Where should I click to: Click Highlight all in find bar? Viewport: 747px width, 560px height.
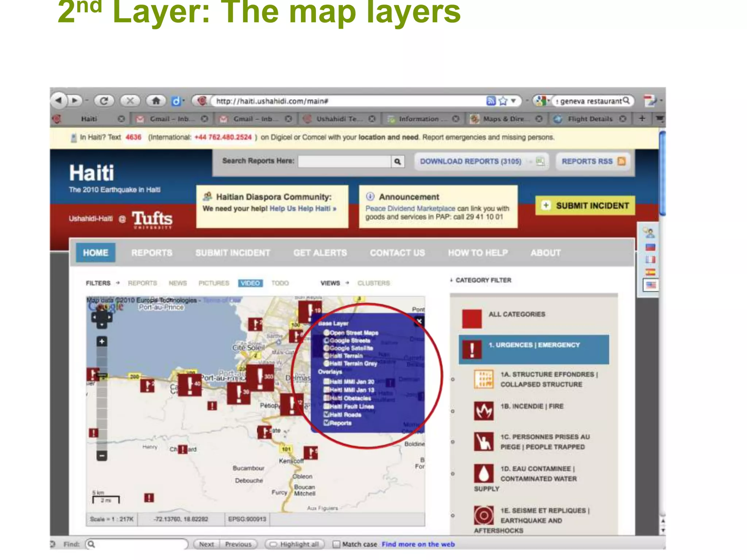295,544
